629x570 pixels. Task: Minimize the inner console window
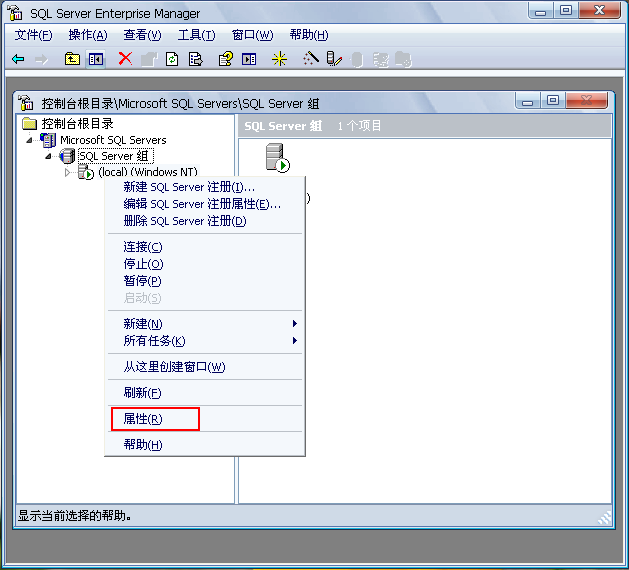point(527,100)
